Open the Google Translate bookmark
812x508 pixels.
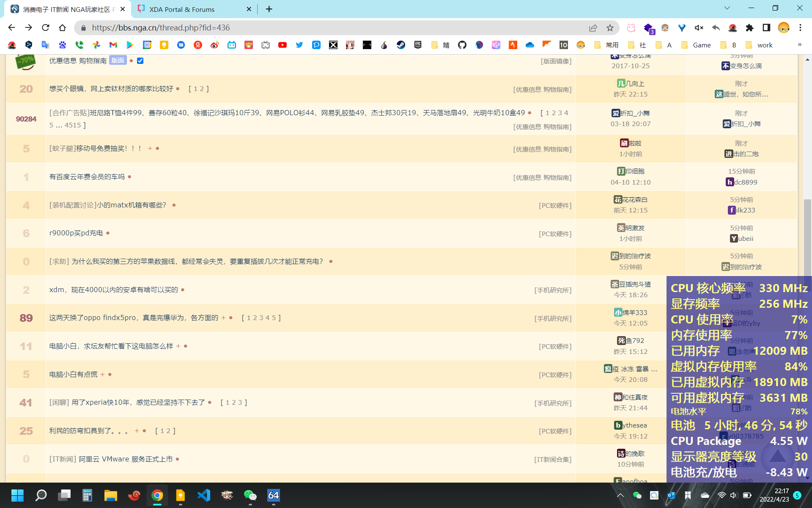pyautogui.click(x=46, y=45)
